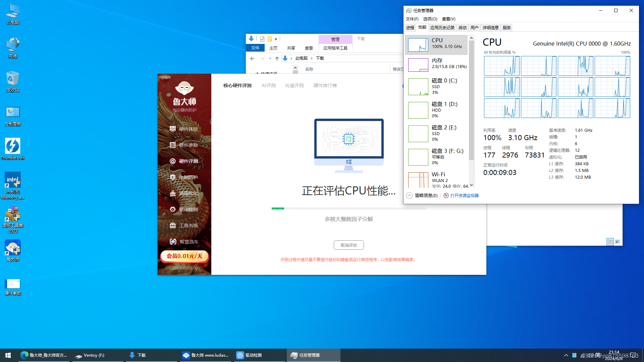
Task: Open Task Manager 进程 tab
Action: click(x=410, y=27)
